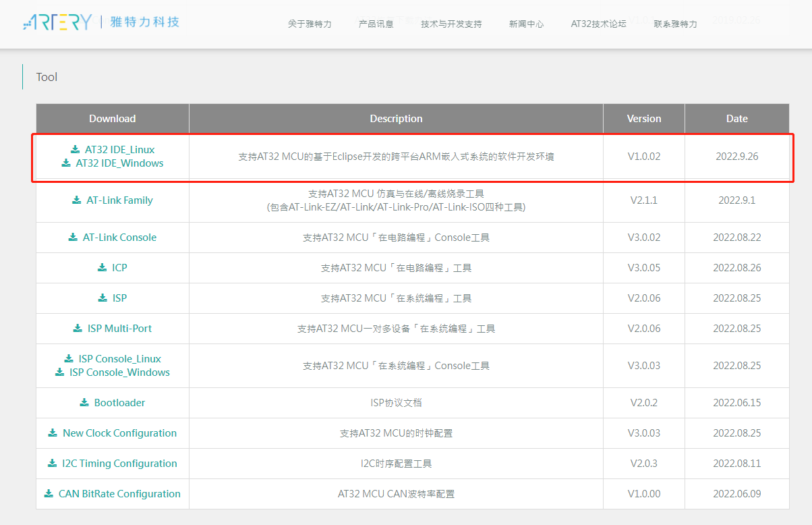Select date 2022.06.15 cell

(737, 402)
